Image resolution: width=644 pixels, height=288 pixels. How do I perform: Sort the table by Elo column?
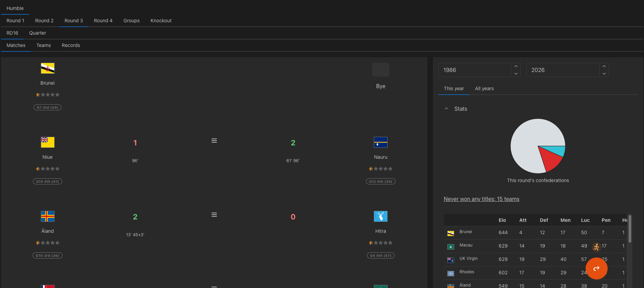point(502,220)
